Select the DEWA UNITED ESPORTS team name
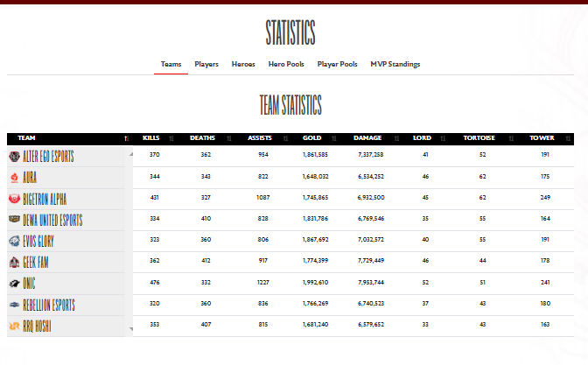588x365 pixels. [x=52, y=221]
